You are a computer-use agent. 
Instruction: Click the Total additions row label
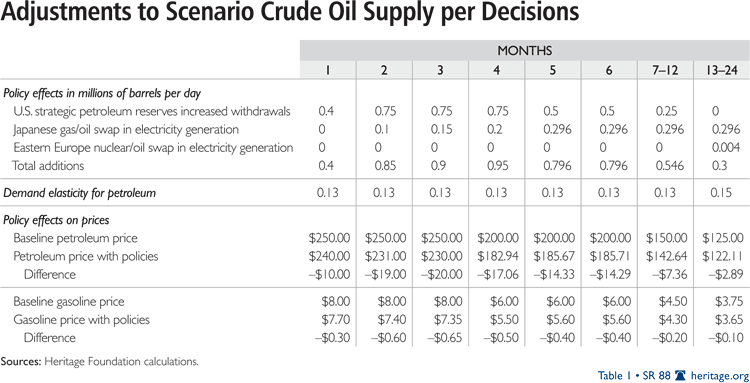click(x=48, y=166)
